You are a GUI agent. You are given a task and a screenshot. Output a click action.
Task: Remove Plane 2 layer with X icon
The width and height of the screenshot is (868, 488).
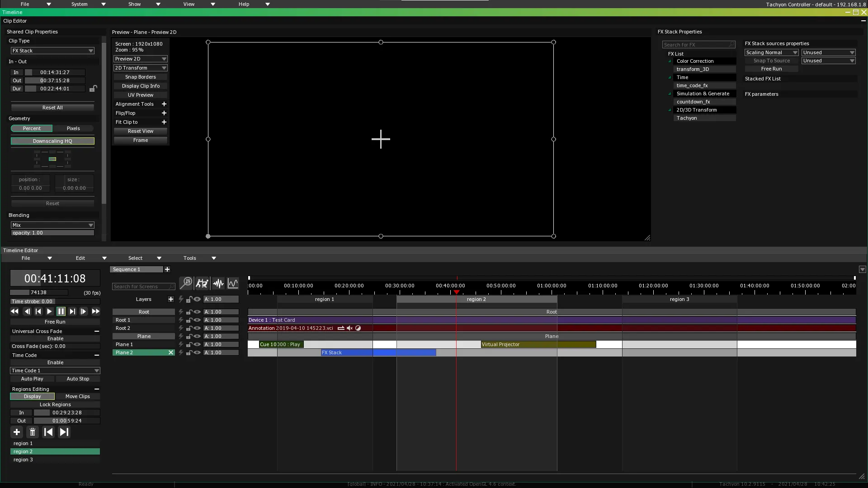[x=171, y=352]
